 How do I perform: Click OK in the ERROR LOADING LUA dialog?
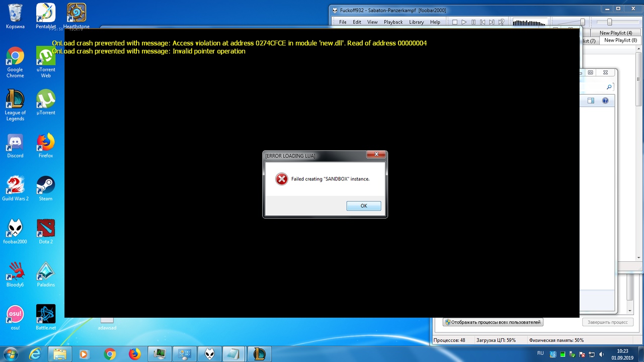point(364,206)
